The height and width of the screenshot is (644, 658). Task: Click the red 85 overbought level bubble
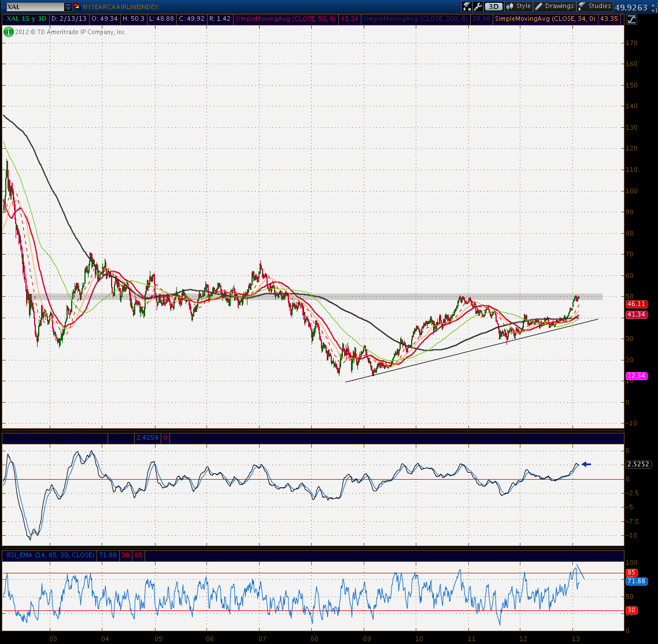tap(631, 573)
